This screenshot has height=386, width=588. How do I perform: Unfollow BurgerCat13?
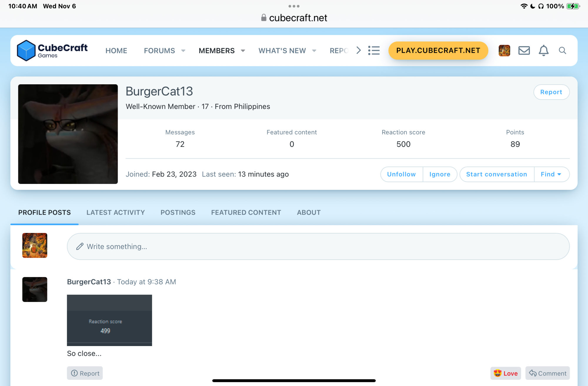point(402,174)
